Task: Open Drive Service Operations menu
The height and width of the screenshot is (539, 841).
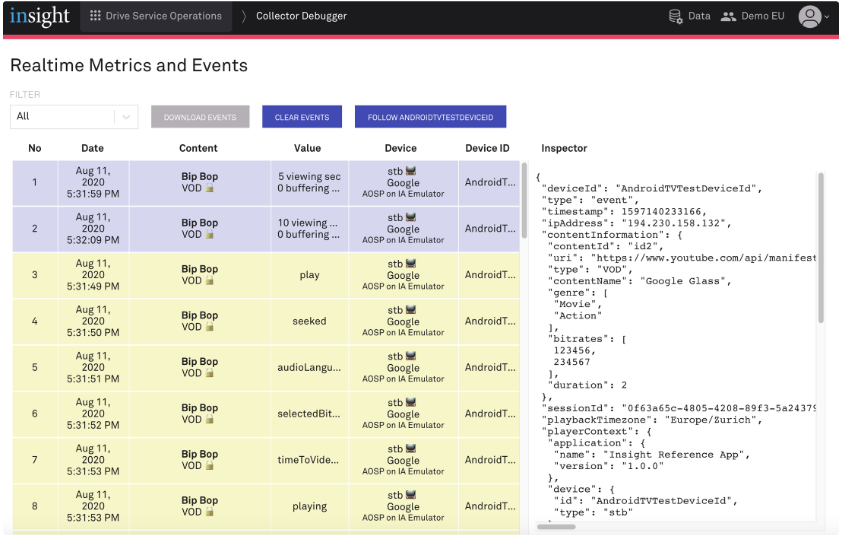Action: pos(163,16)
